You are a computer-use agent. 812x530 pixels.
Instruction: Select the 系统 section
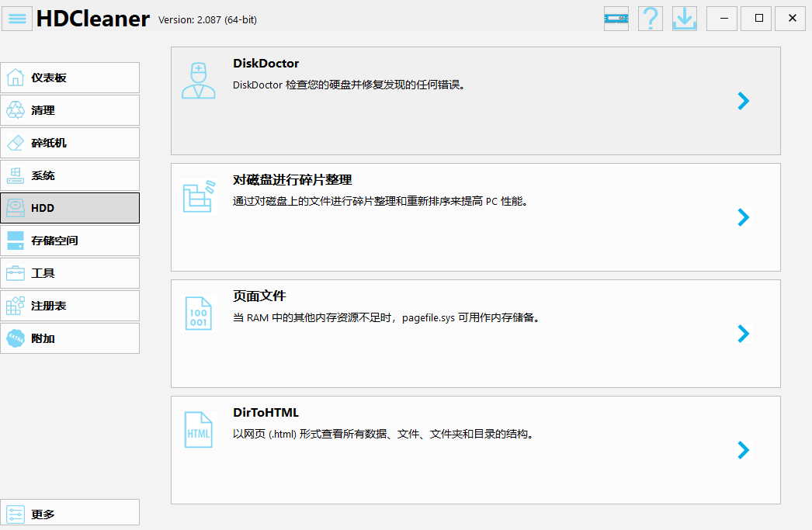click(70, 175)
